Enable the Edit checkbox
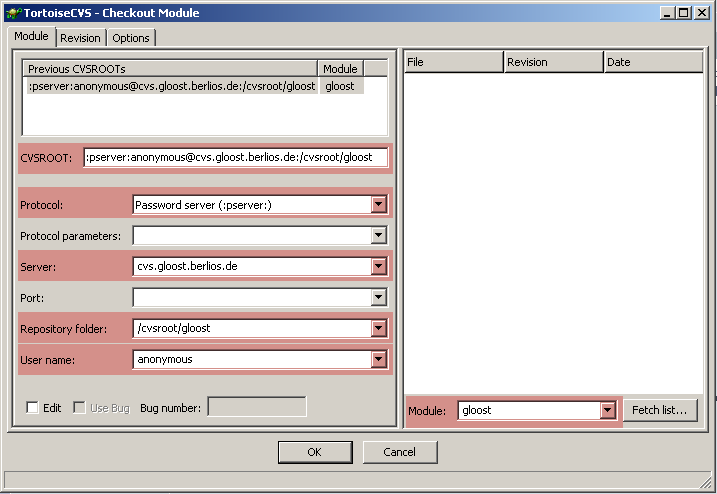 33,408
